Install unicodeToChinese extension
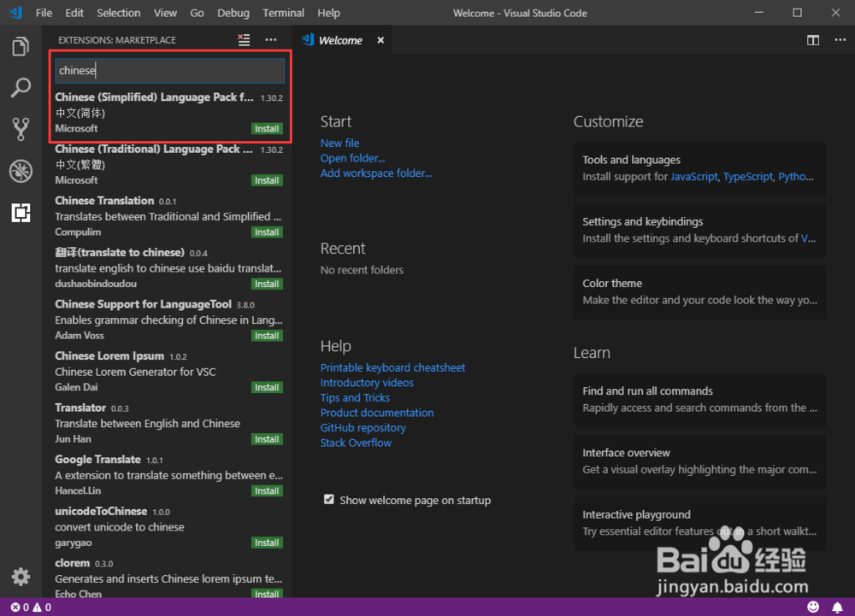The width and height of the screenshot is (855, 616). pos(267,543)
